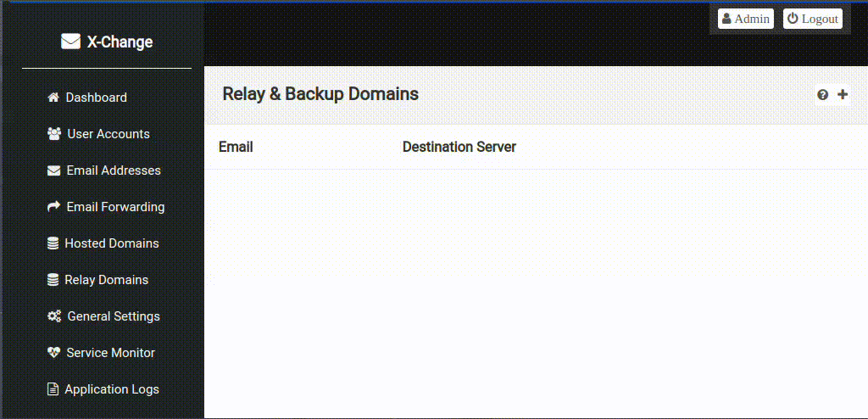
Task: Click the User Accounts people icon
Action: [54, 134]
